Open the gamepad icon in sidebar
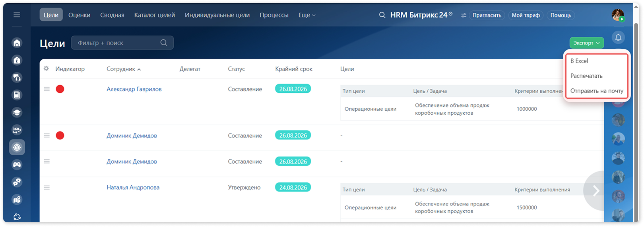Screen dimensions: 644x227 click(x=17, y=164)
